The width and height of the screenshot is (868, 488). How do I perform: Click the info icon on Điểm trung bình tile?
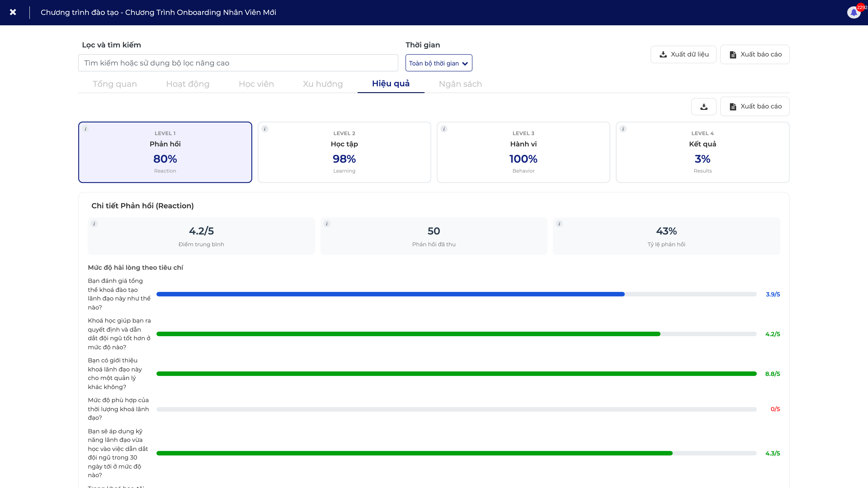(94, 224)
